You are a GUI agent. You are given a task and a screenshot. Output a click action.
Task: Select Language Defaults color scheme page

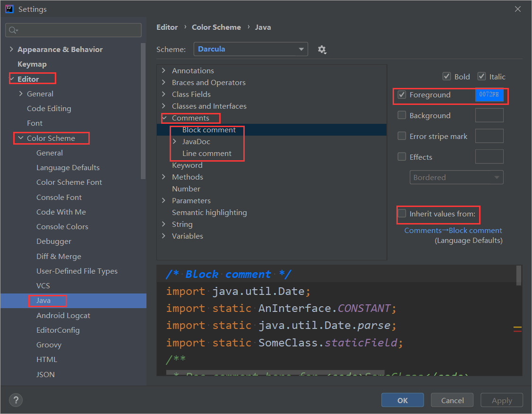pyautogui.click(x=68, y=168)
